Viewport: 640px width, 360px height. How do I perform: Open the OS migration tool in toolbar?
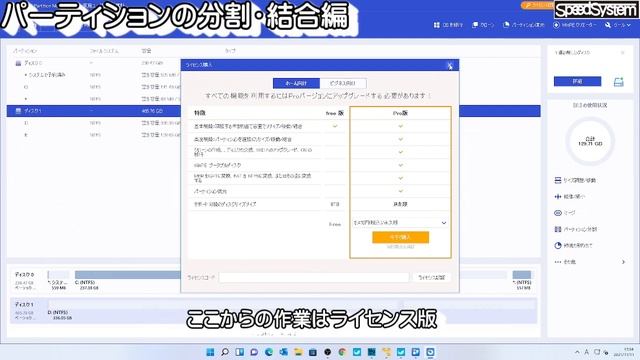coord(448,25)
